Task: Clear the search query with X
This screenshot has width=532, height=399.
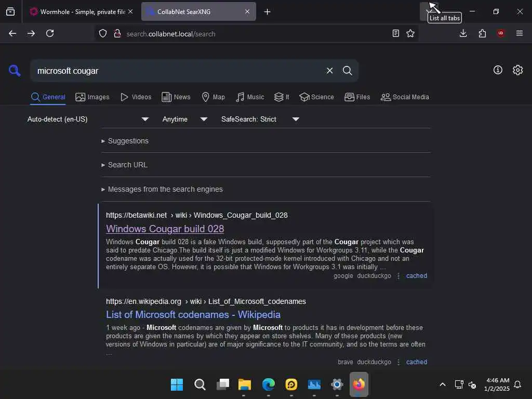Action: 329,71
